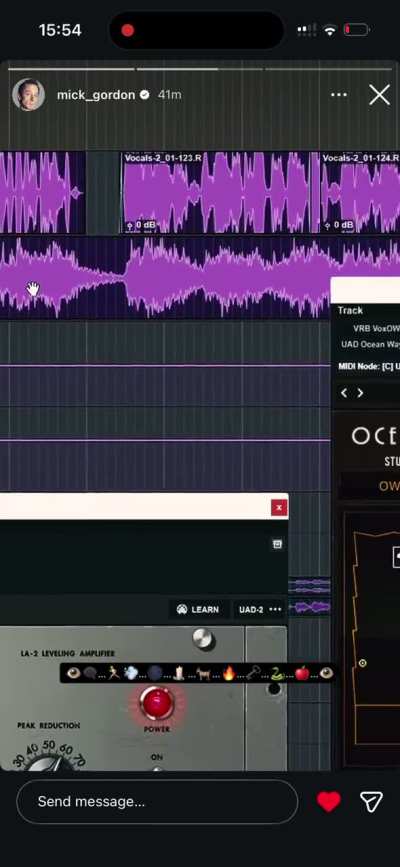Screen dimensions: 400x867
Task: Click the Ocean Way studio logo
Action: [x=375, y=437]
